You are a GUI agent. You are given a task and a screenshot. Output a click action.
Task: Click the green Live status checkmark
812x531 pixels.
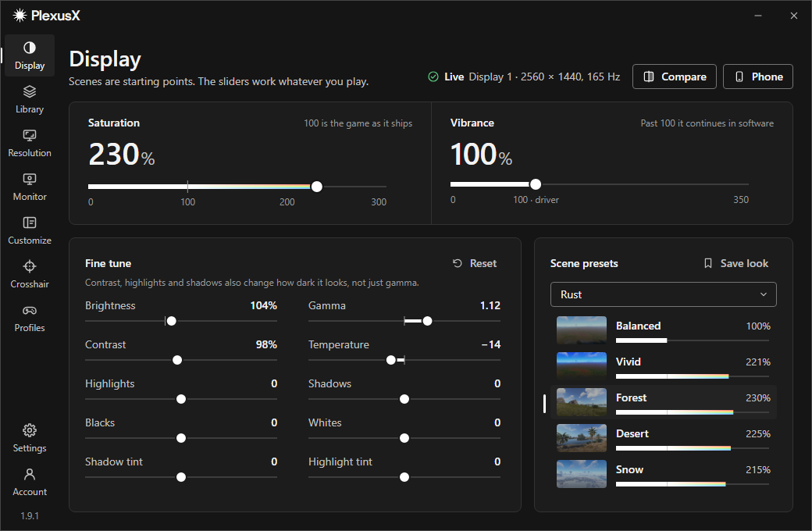coord(433,77)
